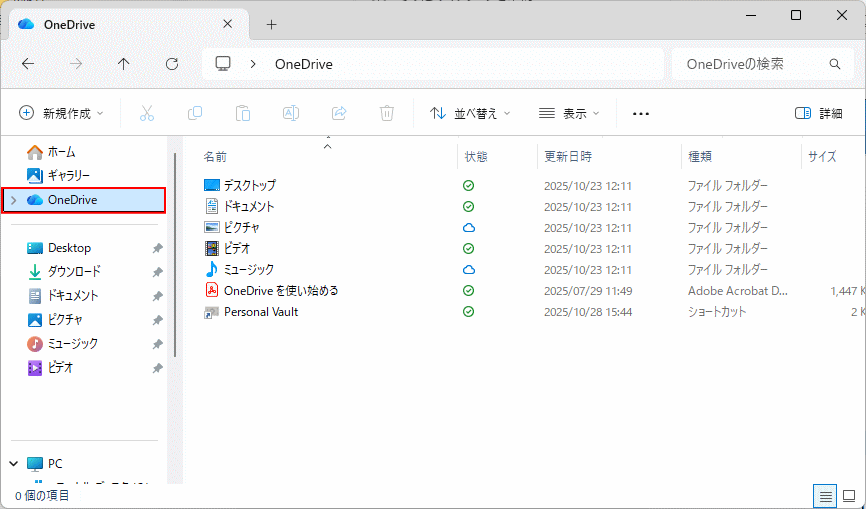This screenshot has height=509, width=866.
Task: Click pin icon next to ダウンロード
Action: [x=157, y=272]
